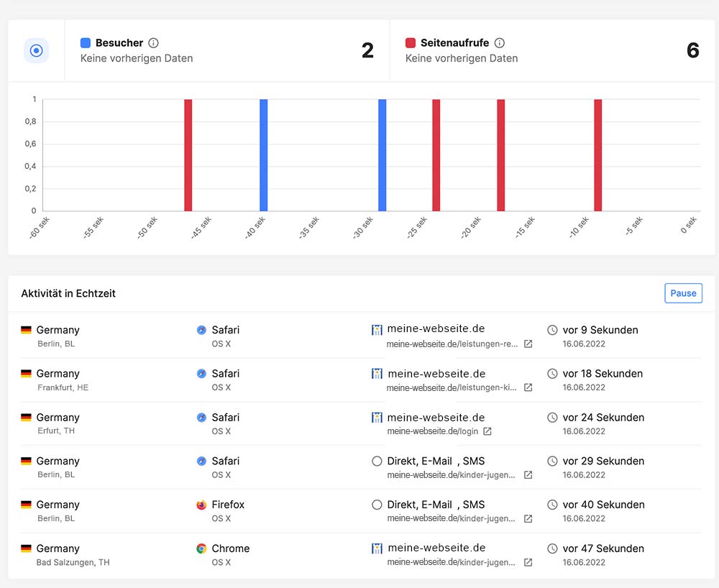Screen dimensions: 719x588
Task: Click the Germany flag in the Frankfurt, HE row
Action: click(x=25, y=374)
